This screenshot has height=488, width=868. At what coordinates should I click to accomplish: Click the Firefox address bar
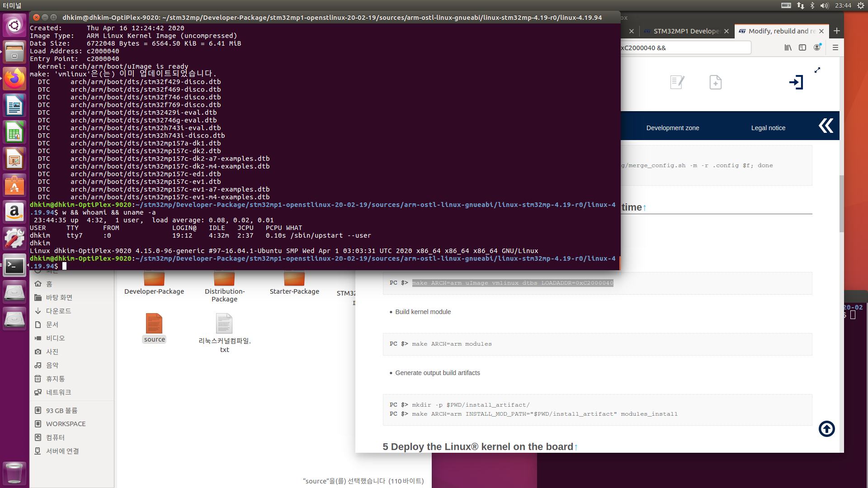click(685, 48)
